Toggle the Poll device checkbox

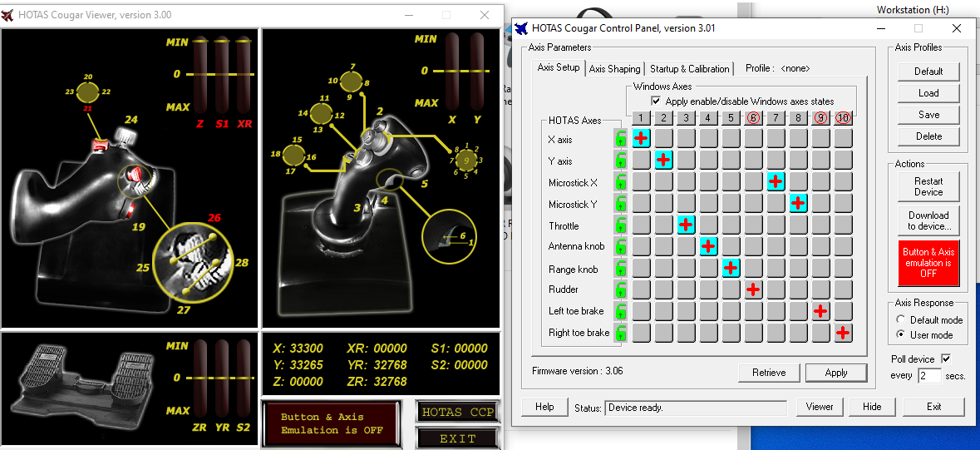click(x=946, y=359)
